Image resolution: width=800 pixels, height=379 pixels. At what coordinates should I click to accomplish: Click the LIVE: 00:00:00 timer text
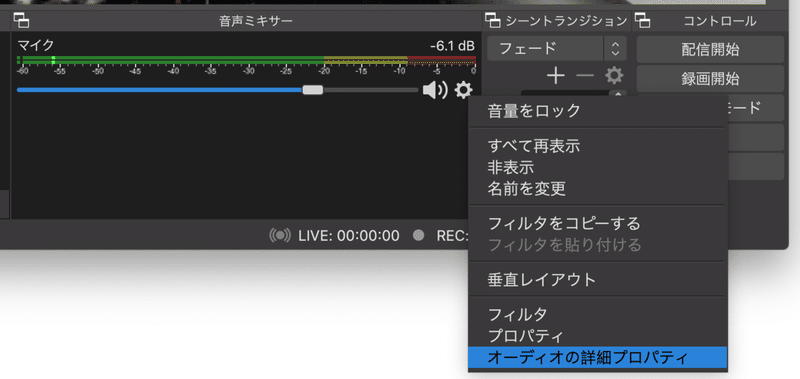tap(349, 236)
